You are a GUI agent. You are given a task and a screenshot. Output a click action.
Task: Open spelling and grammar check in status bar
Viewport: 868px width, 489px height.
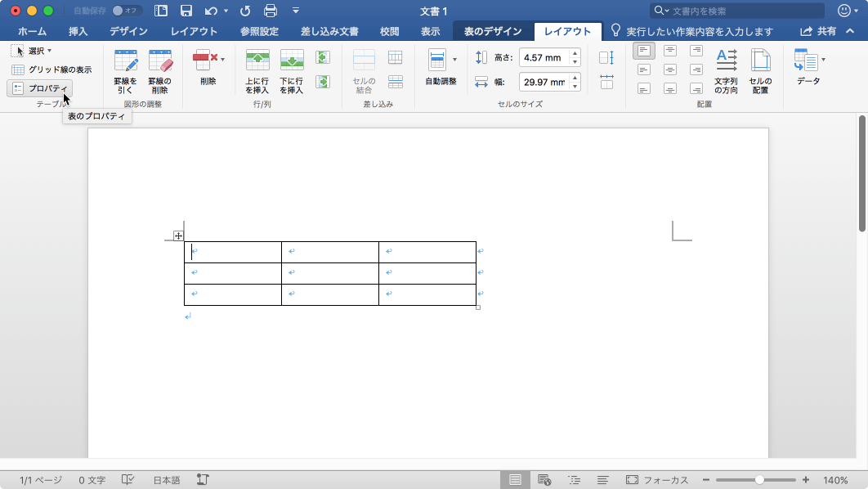pyautogui.click(x=128, y=479)
